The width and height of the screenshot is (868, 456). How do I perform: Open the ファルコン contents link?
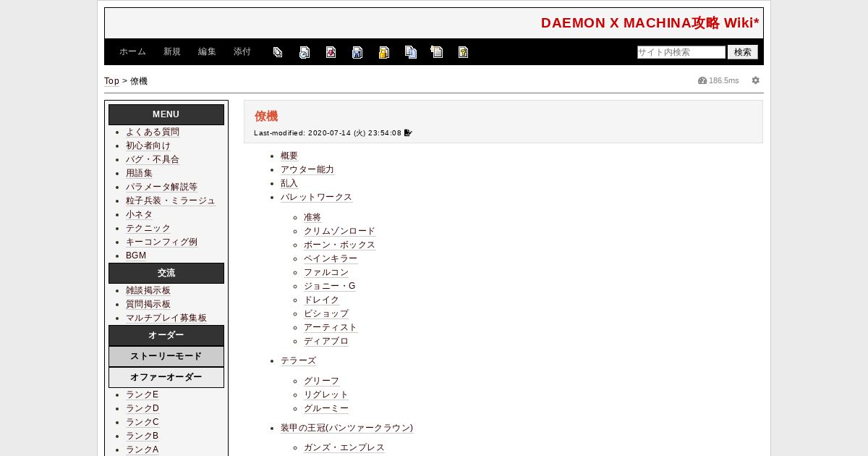tap(326, 273)
